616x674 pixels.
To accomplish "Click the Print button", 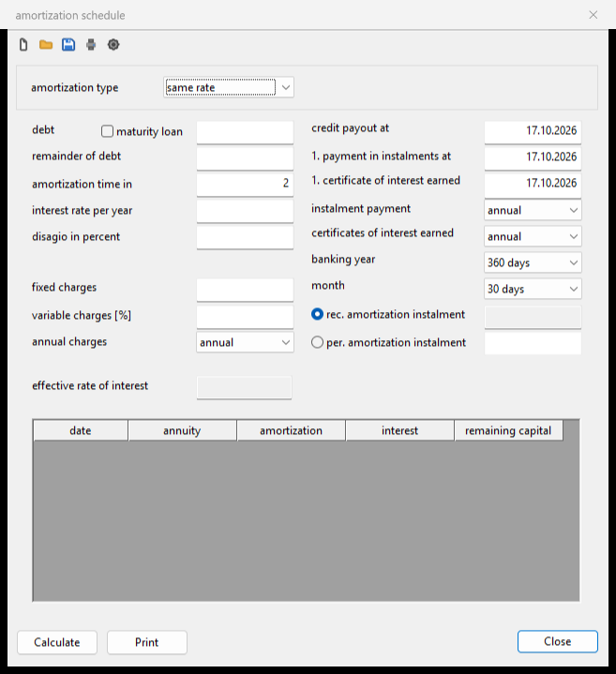I will pyautogui.click(x=147, y=642).
